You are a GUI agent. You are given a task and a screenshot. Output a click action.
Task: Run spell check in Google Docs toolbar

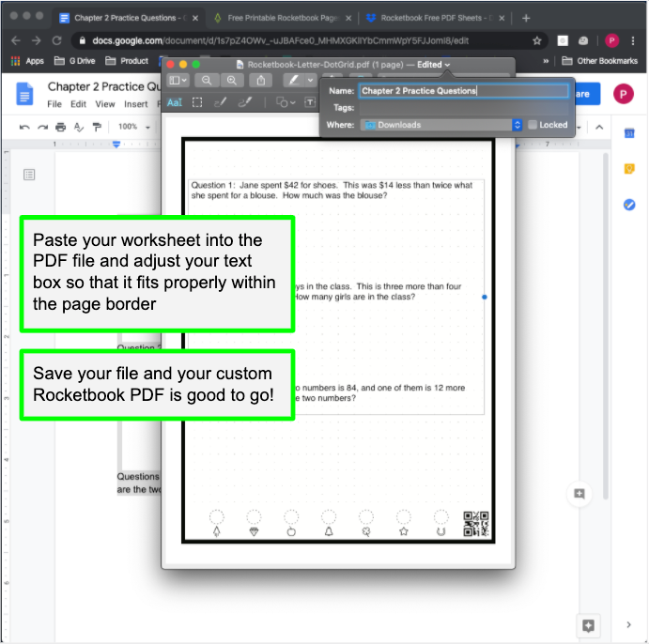[79, 127]
